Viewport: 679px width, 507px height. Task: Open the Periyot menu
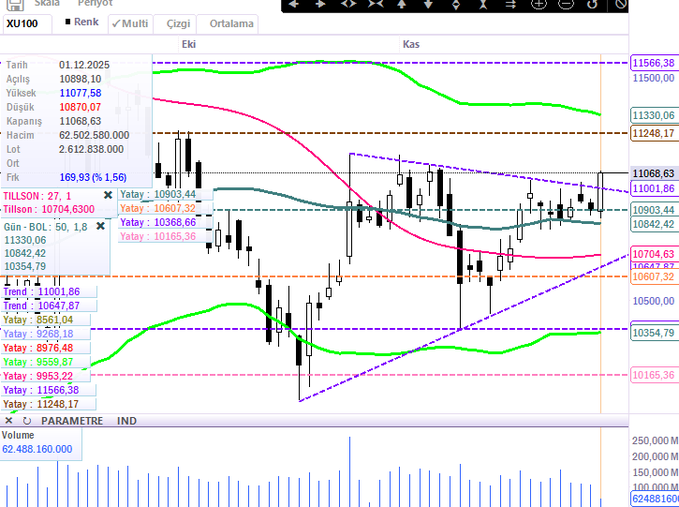[95, 3]
